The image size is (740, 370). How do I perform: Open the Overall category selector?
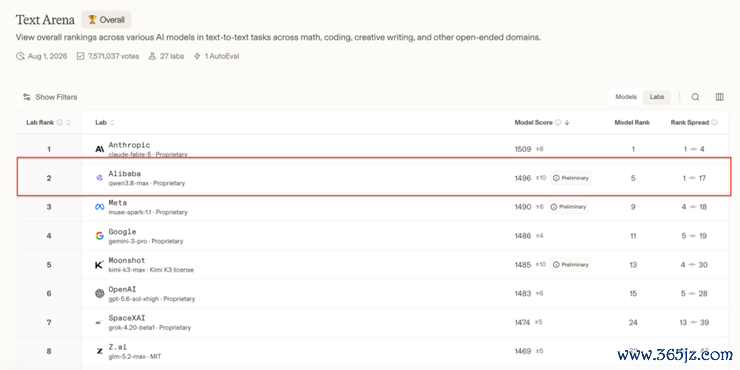coord(106,20)
